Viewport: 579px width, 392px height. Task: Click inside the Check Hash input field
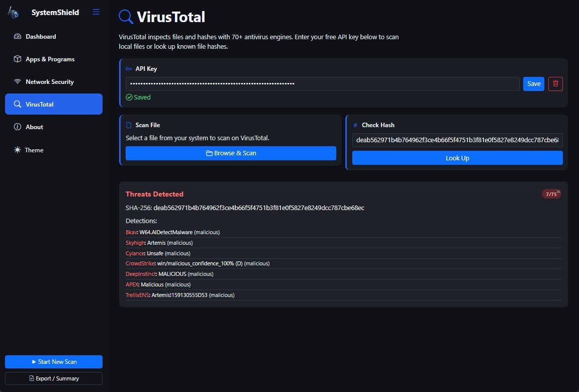tap(457, 140)
